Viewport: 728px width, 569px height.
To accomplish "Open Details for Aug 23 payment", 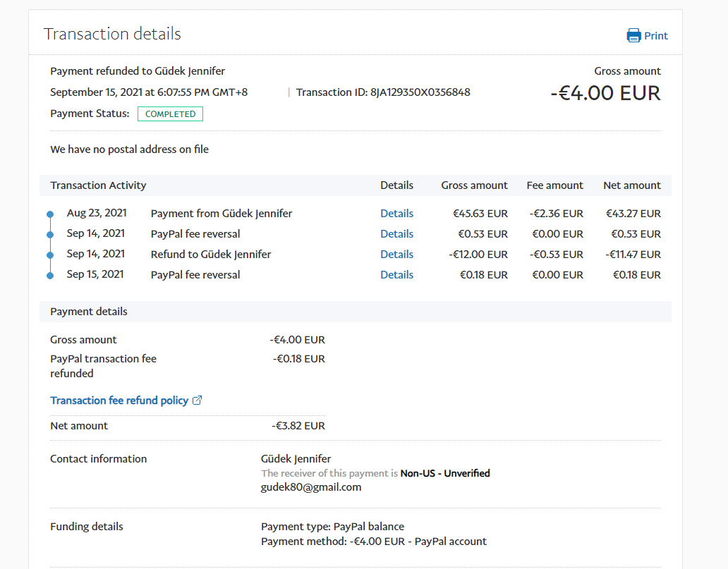I will click(x=396, y=214).
